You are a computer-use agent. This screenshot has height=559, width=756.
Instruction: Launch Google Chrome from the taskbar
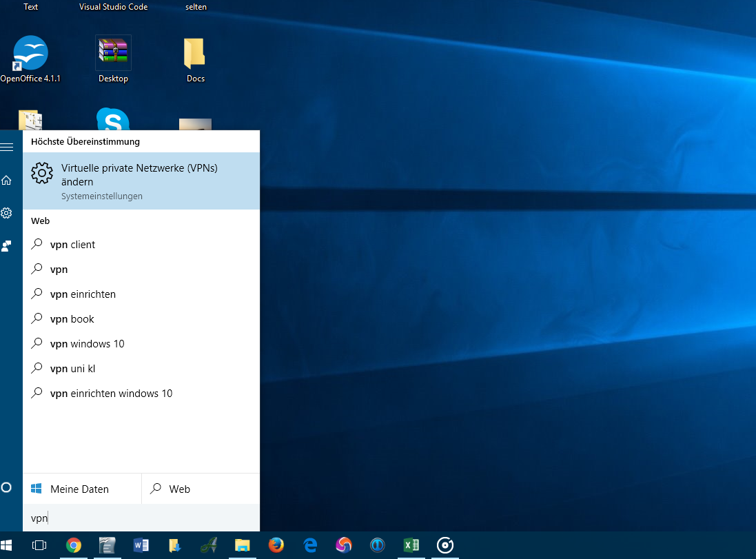point(74,545)
